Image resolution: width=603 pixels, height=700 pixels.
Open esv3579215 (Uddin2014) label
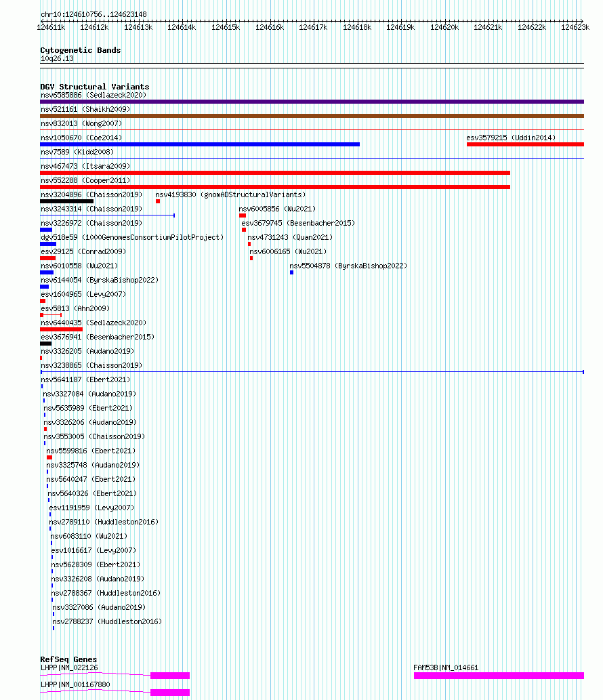click(x=511, y=138)
